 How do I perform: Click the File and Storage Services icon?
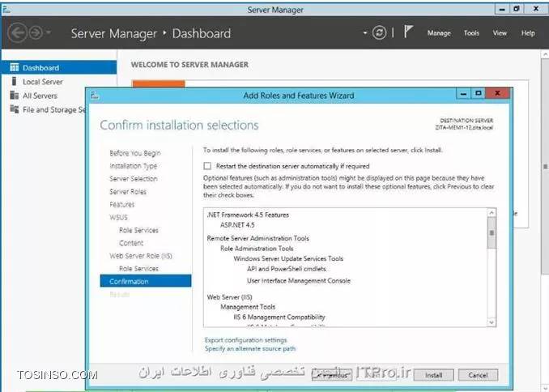(15, 109)
